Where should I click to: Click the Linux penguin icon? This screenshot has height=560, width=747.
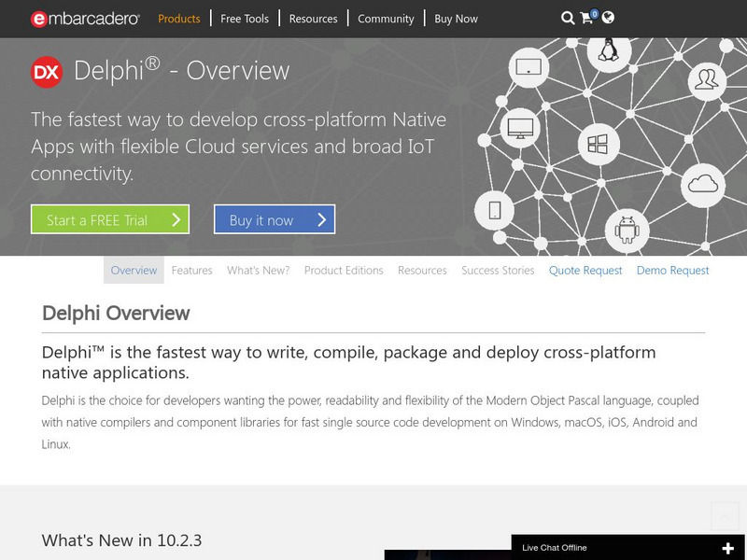(609, 50)
